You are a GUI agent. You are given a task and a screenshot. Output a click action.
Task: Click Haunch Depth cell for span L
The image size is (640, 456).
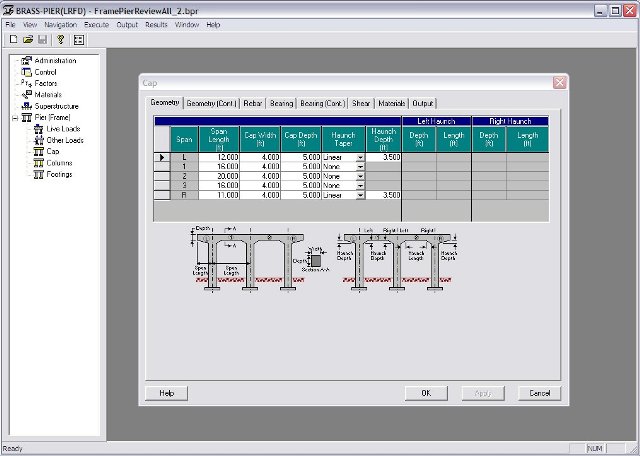click(x=383, y=158)
